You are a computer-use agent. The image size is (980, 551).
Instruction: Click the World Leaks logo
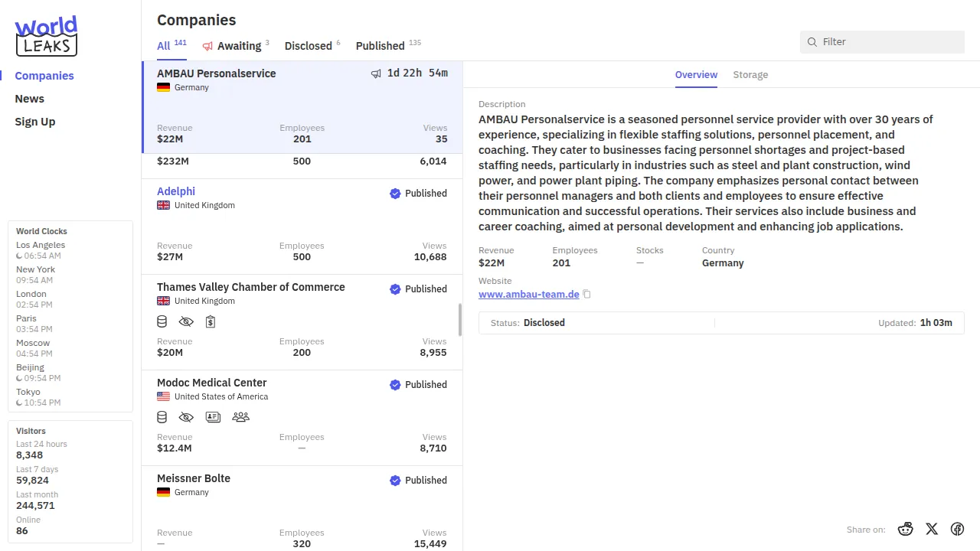click(x=46, y=36)
